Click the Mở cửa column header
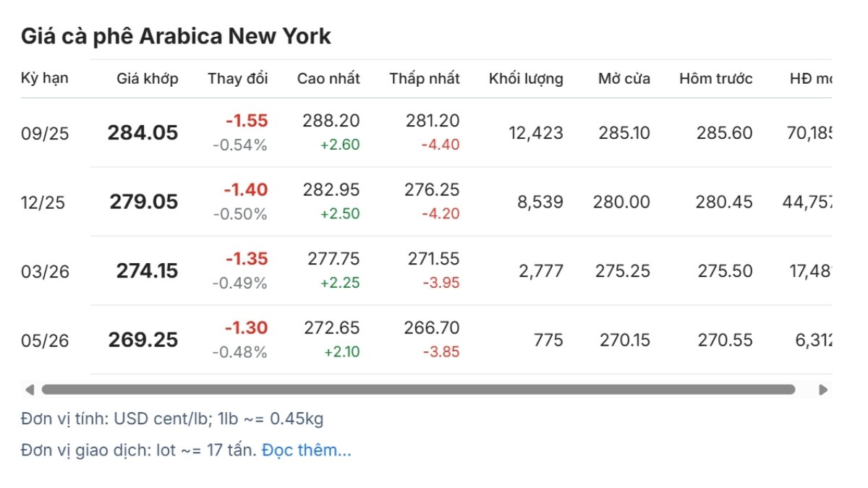The width and height of the screenshot is (868, 488). (x=624, y=79)
